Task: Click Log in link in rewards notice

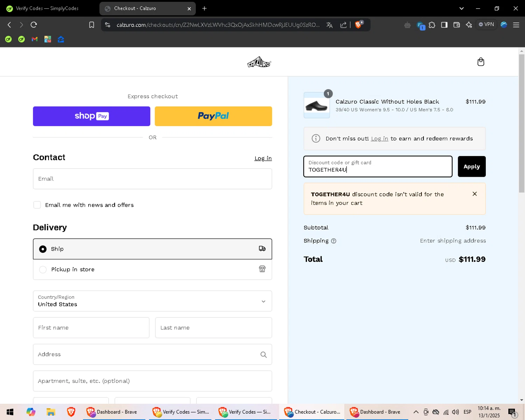Action: [379, 139]
